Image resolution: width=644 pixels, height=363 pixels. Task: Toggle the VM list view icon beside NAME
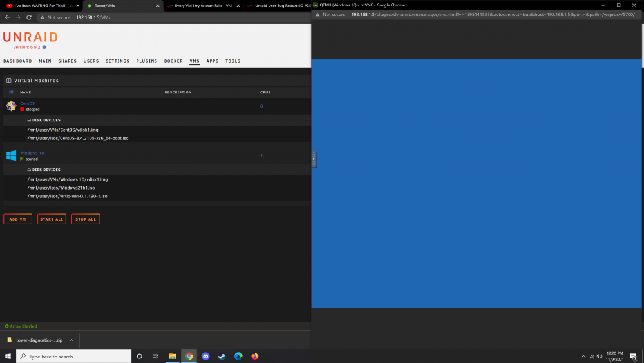pyautogui.click(x=11, y=92)
